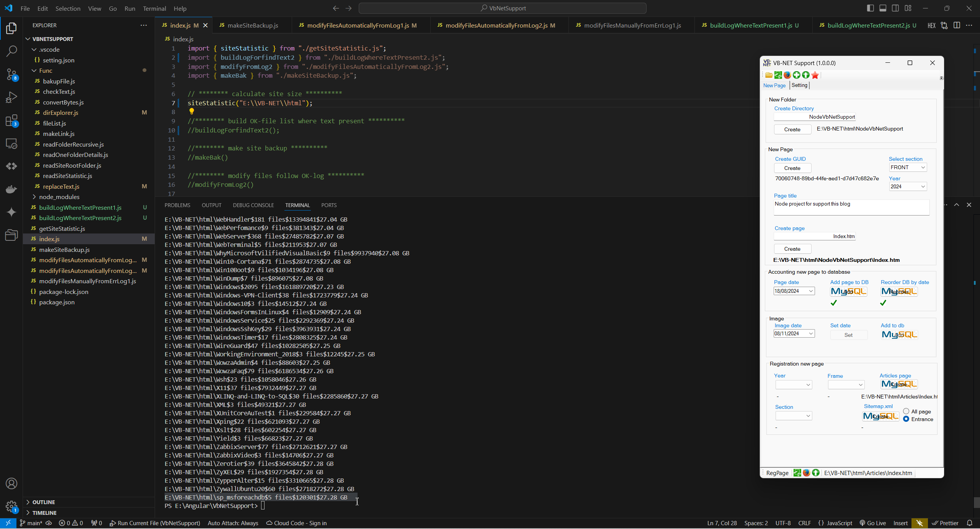980x529 pixels.
Task: Select the Entrance radio button
Action: 906,419
